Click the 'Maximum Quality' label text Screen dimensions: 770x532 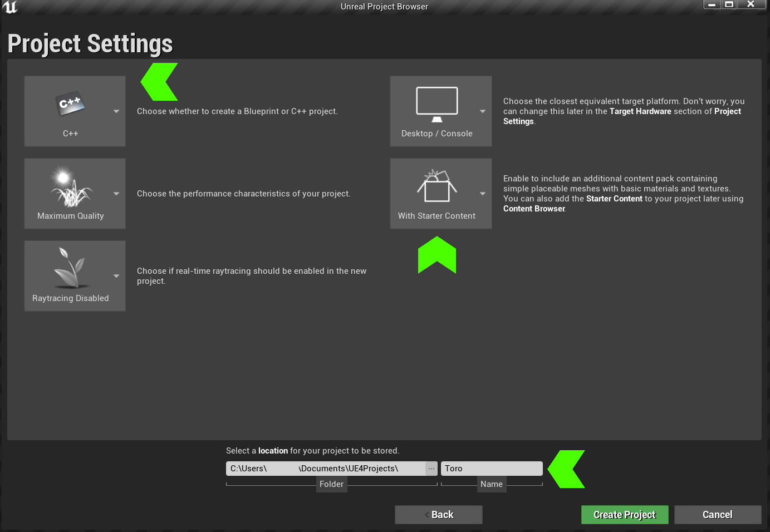pos(71,216)
